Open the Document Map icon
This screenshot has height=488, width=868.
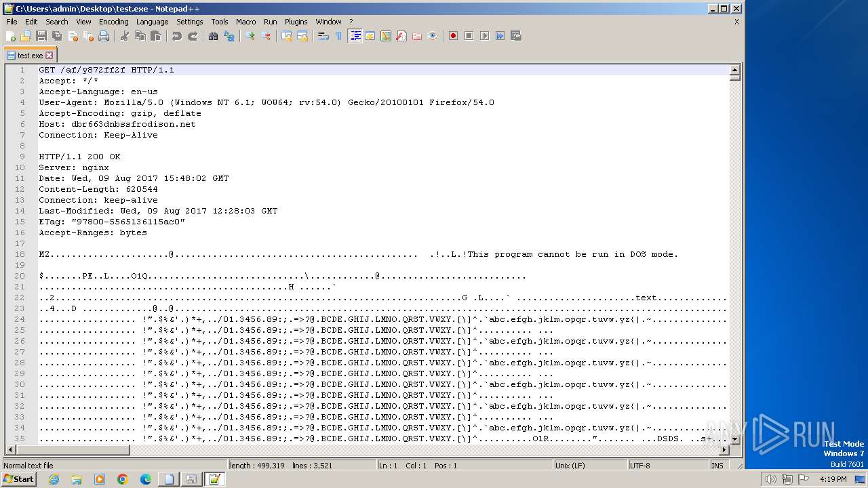[386, 36]
